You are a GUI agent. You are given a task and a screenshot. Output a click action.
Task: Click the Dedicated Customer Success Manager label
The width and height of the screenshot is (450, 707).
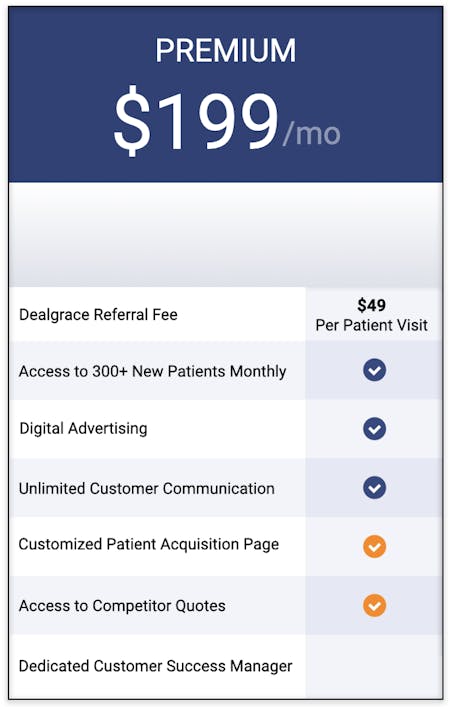coord(156,666)
